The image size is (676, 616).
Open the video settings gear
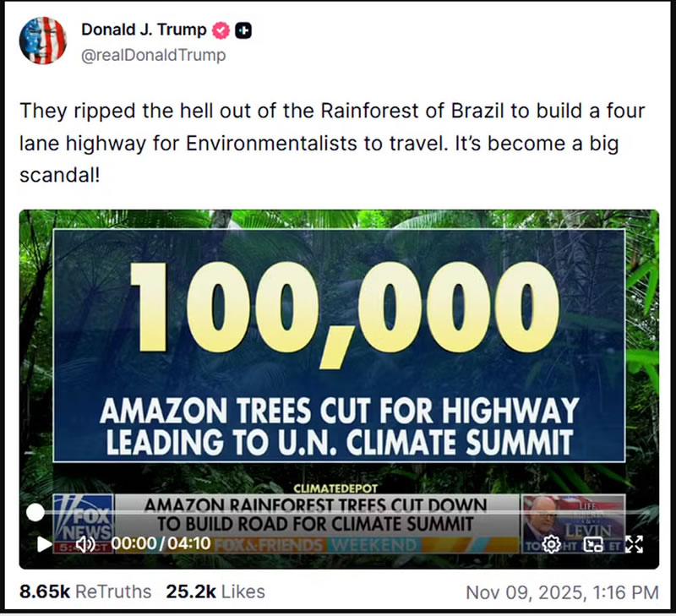(551, 543)
